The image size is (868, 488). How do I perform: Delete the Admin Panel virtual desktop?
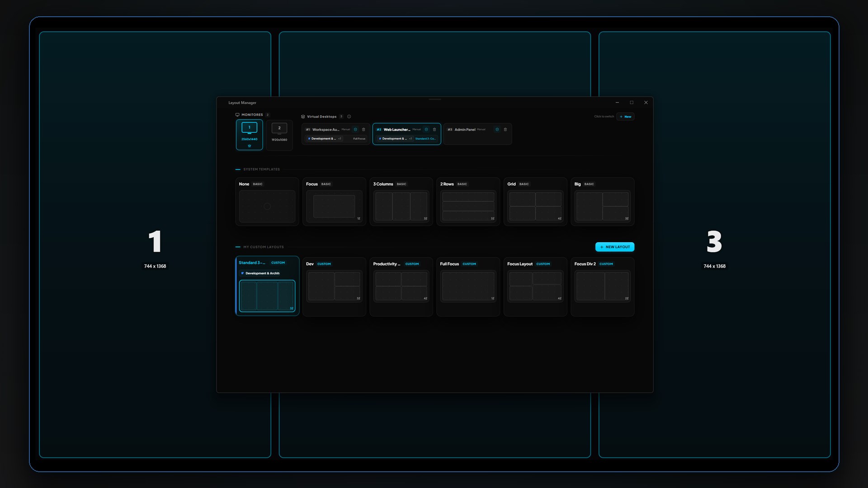click(x=505, y=130)
